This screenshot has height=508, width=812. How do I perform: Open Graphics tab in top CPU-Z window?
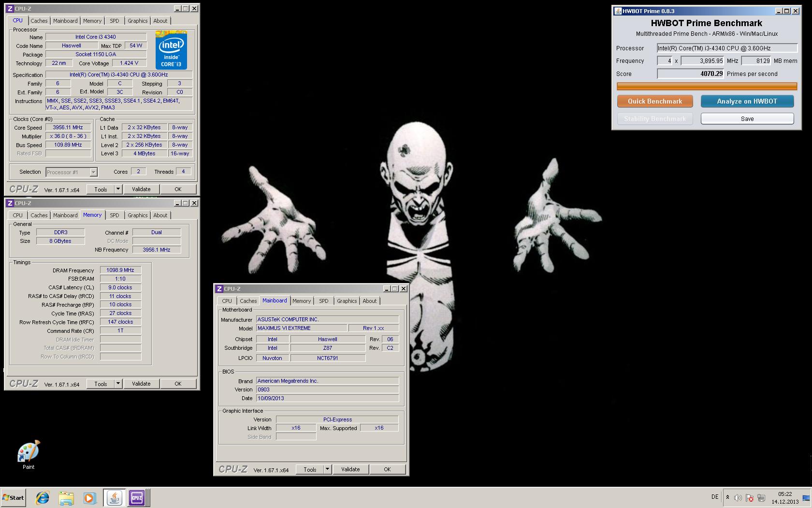[x=138, y=21]
